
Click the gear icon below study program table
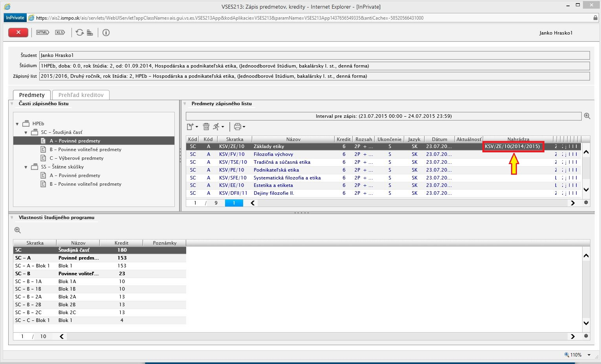pyautogui.click(x=586, y=336)
